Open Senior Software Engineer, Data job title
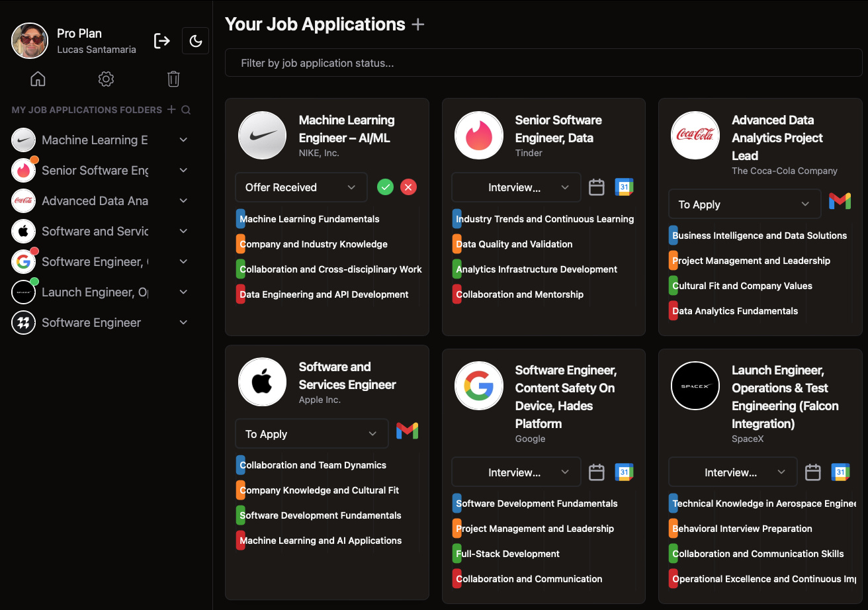The width and height of the screenshot is (868, 610). 558,129
